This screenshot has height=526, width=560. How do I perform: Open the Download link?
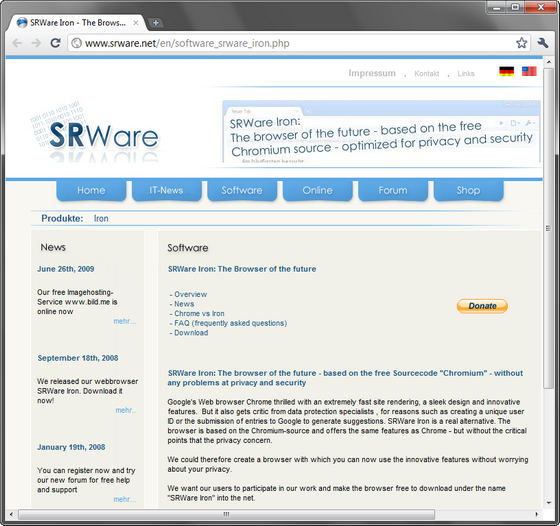click(x=191, y=333)
